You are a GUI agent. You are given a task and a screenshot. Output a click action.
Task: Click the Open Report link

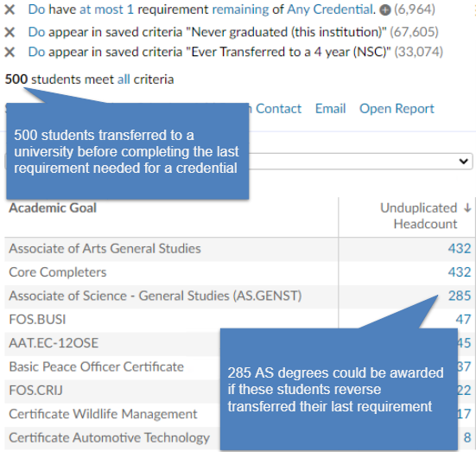[397, 109]
